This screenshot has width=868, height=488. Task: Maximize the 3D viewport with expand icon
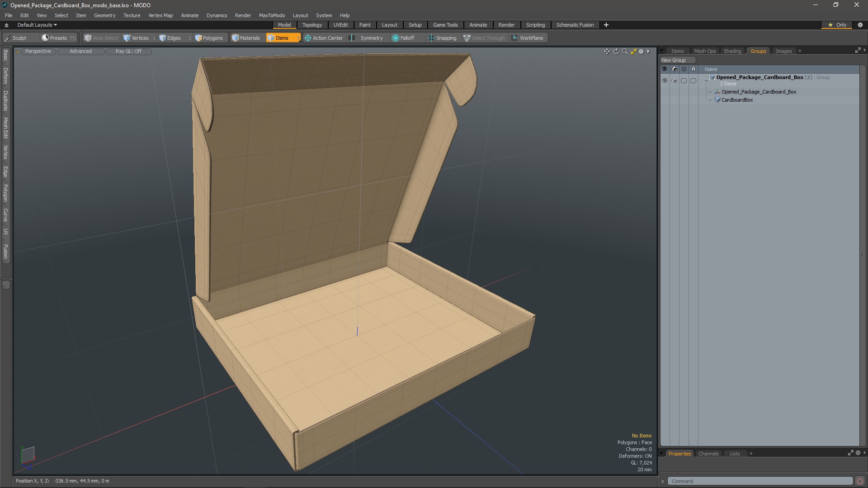[x=633, y=52]
